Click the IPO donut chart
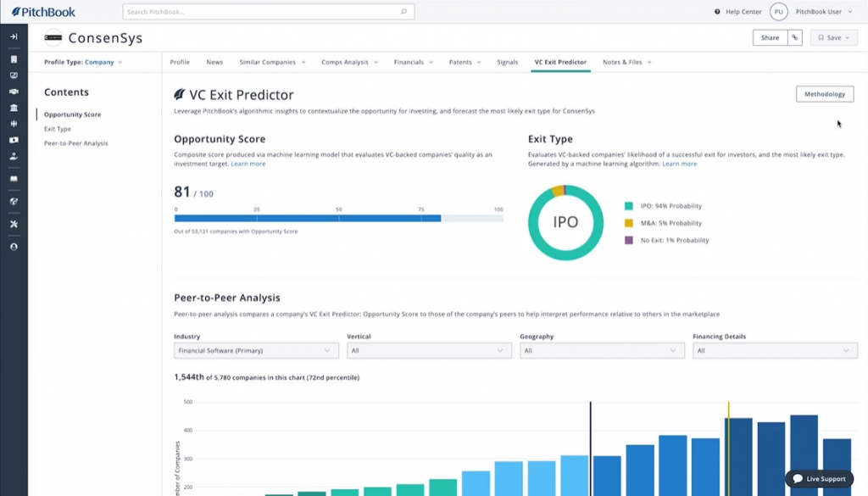Image resolution: width=868 pixels, height=496 pixels. 565,222
